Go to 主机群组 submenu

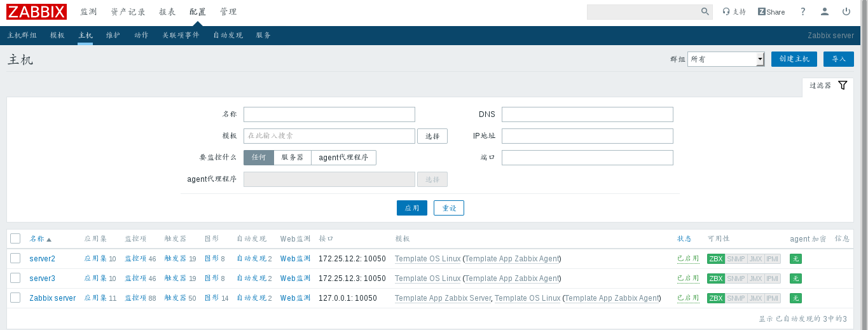click(22, 36)
